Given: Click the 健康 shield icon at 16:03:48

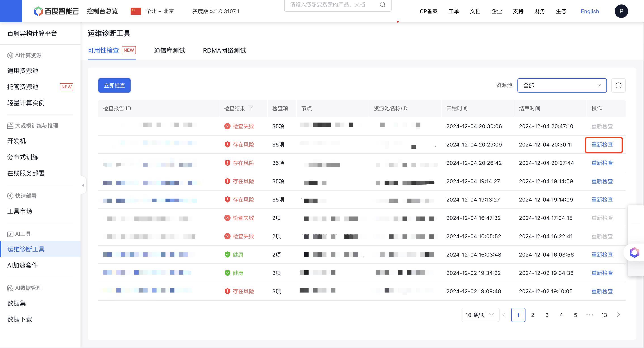Looking at the screenshot, I should click(227, 255).
